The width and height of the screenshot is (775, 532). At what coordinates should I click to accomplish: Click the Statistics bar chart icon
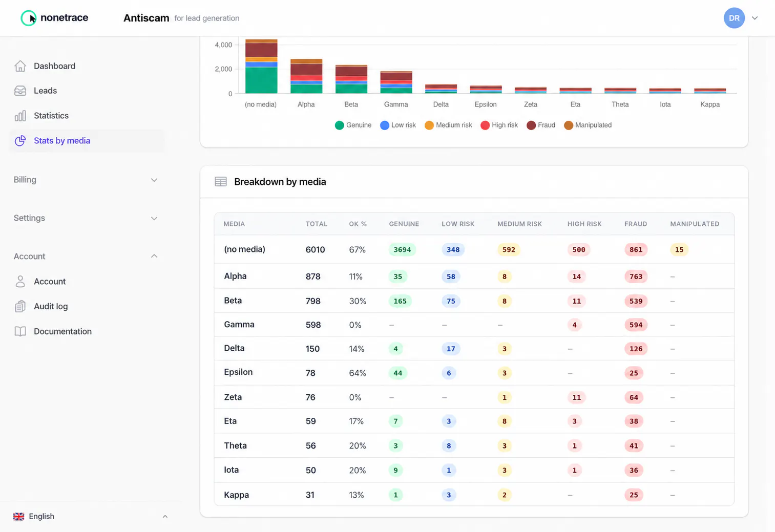[20, 116]
